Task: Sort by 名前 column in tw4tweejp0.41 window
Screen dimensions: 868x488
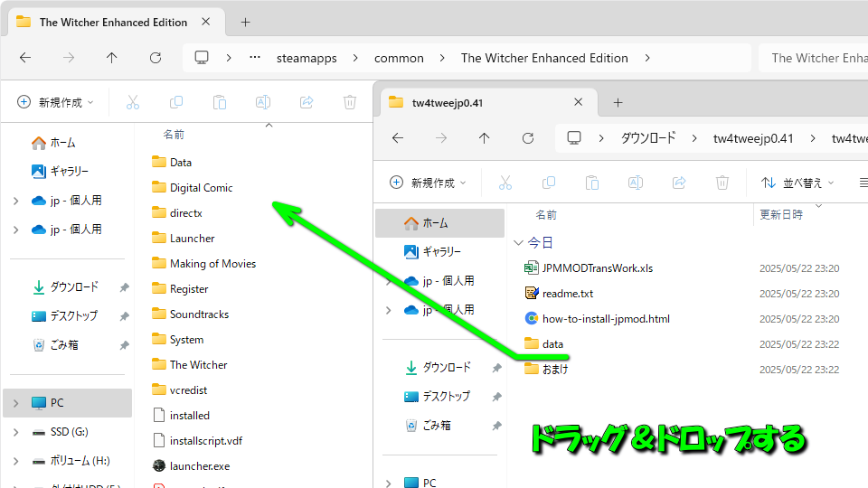Action: point(546,215)
